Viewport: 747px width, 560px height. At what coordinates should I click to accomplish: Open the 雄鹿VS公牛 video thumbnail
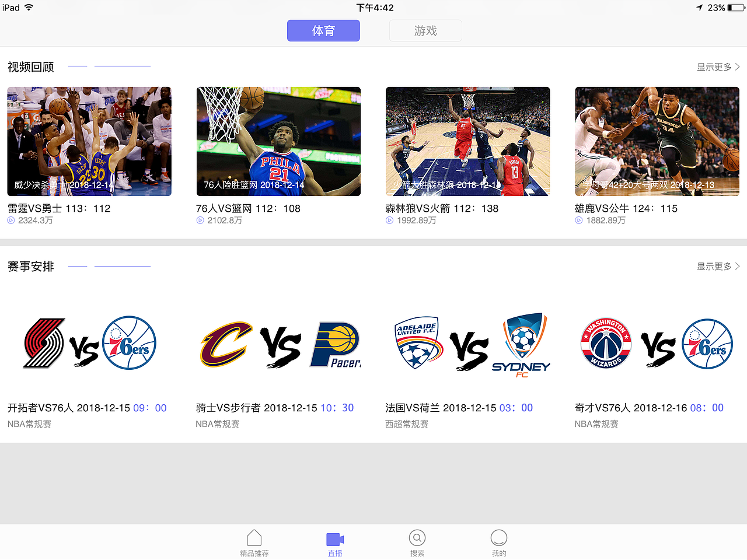point(657,141)
